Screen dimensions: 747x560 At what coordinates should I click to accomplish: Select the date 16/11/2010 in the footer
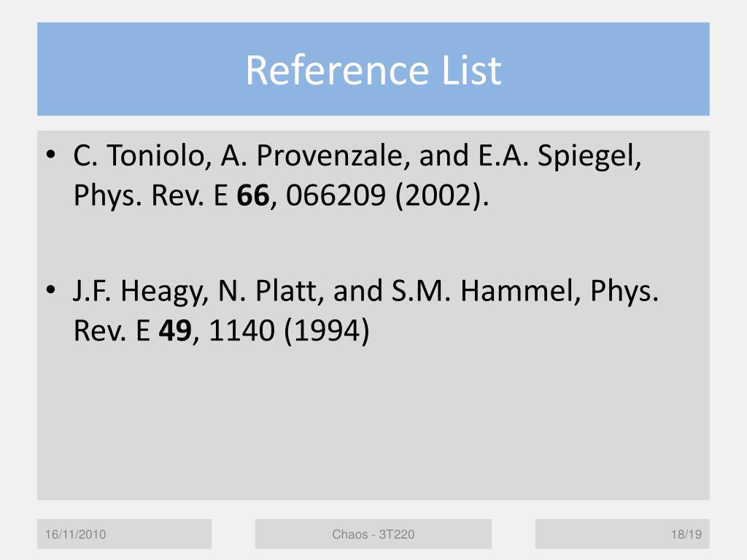coord(75,534)
